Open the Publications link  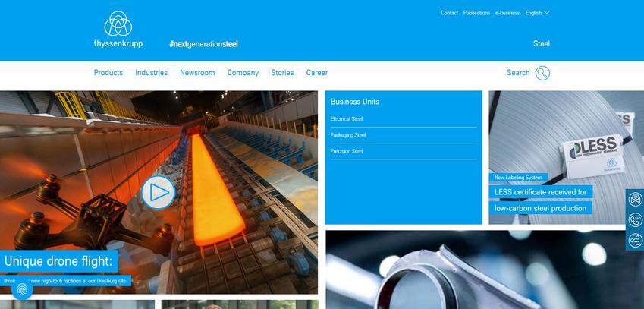point(477,13)
